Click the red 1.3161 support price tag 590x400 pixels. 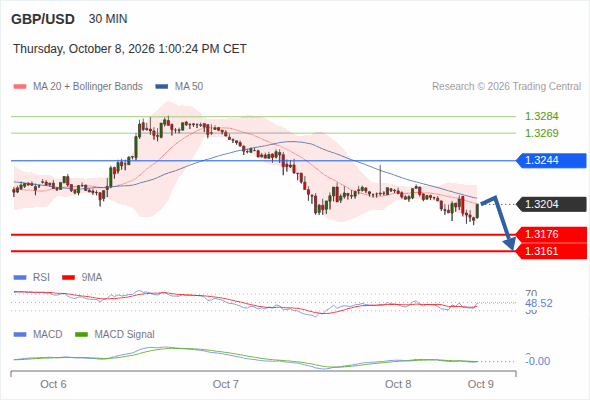click(552, 251)
